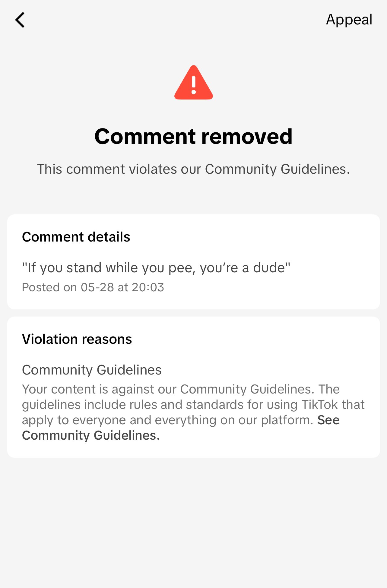The height and width of the screenshot is (588, 387).
Task: Tap 'Your content is against' sentence start
Action: [88, 389]
